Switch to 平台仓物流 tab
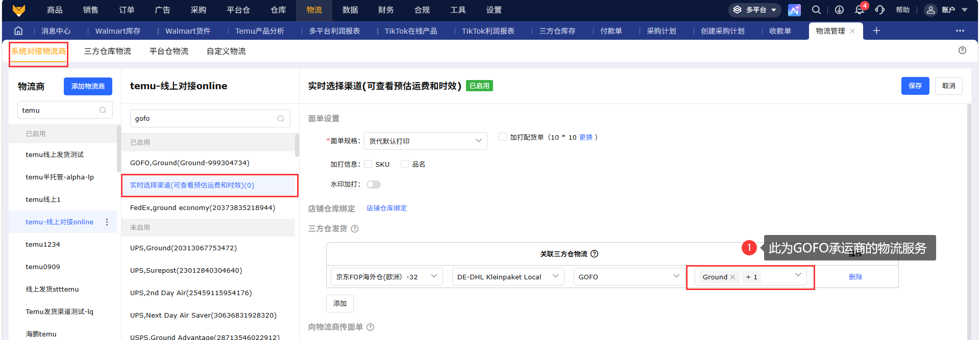This screenshot has height=340, width=980. pos(168,51)
